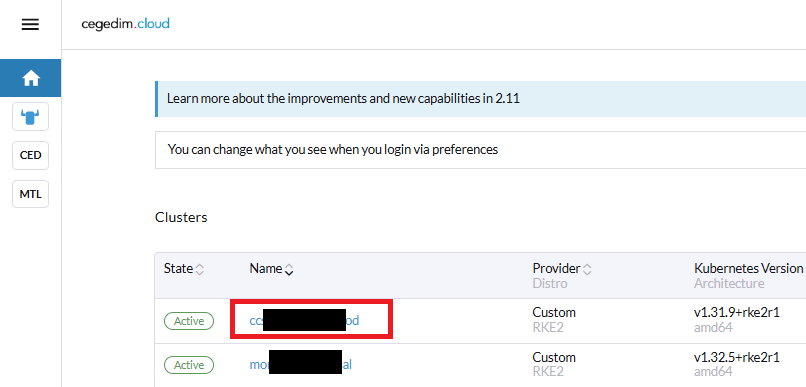The width and height of the screenshot is (806, 387).
Task: Sort clusters by State column arrows
Action: [x=200, y=269]
